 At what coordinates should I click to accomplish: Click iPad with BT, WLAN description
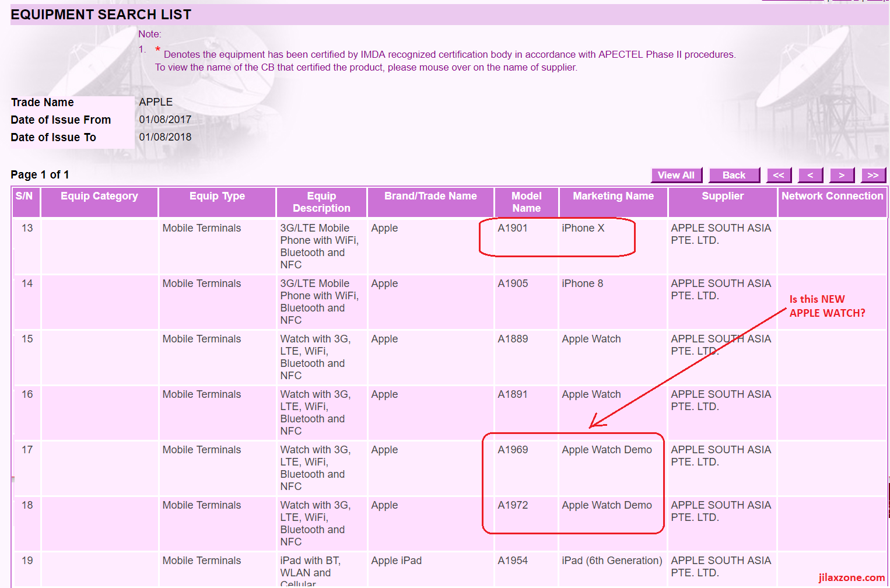coord(310,572)
